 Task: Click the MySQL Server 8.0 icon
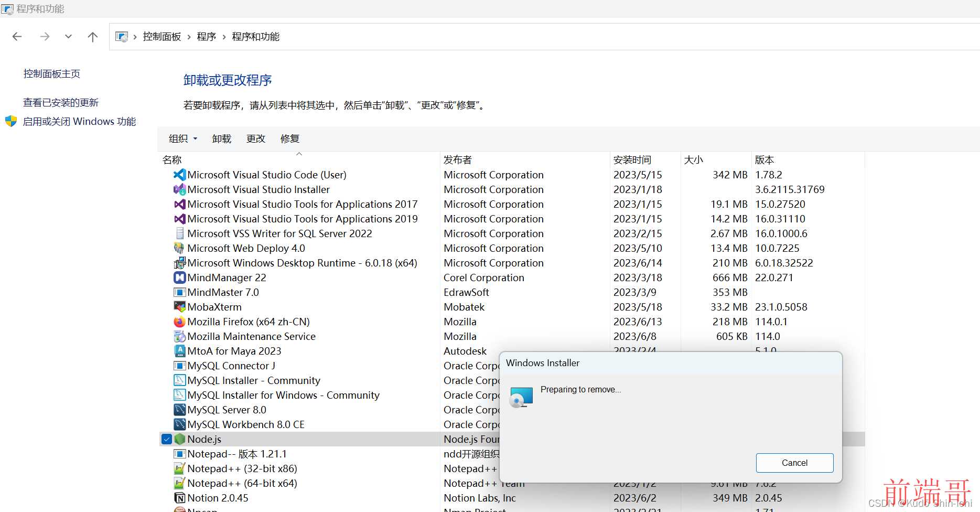click(179, 410)
